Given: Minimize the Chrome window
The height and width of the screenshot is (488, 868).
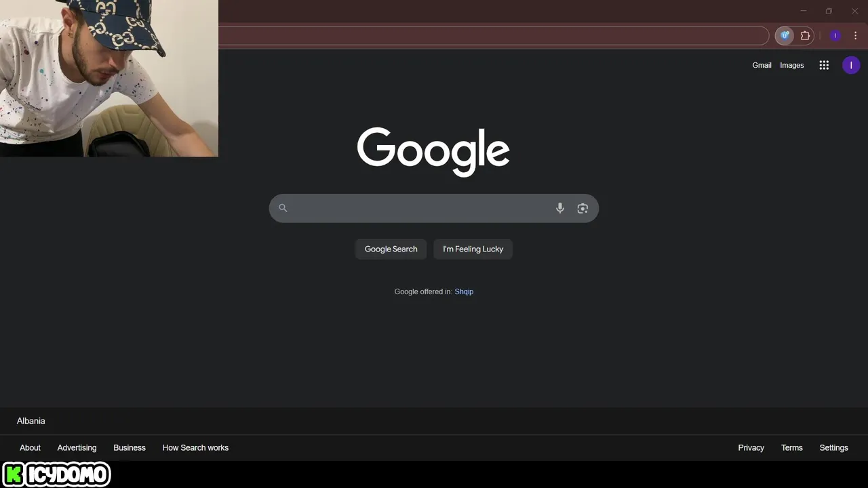Looking at the screenshot, I should coord(804,11).
